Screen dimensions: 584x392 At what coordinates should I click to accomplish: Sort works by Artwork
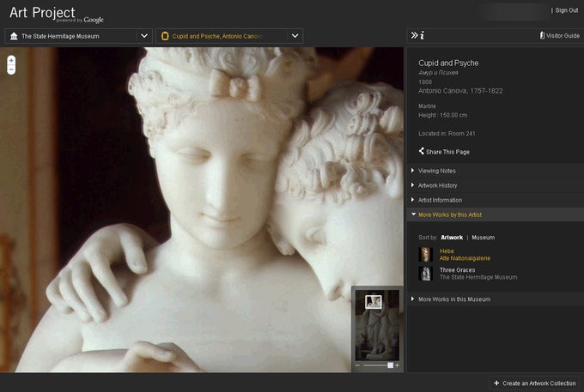(452, 238)
